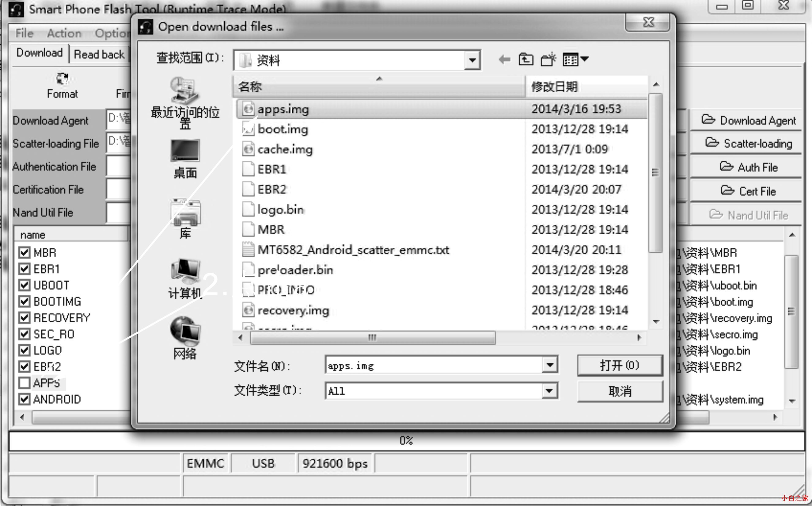Check the APPS checkbox
The height and width of the screenshot is (506, 812).
(24, 383)
